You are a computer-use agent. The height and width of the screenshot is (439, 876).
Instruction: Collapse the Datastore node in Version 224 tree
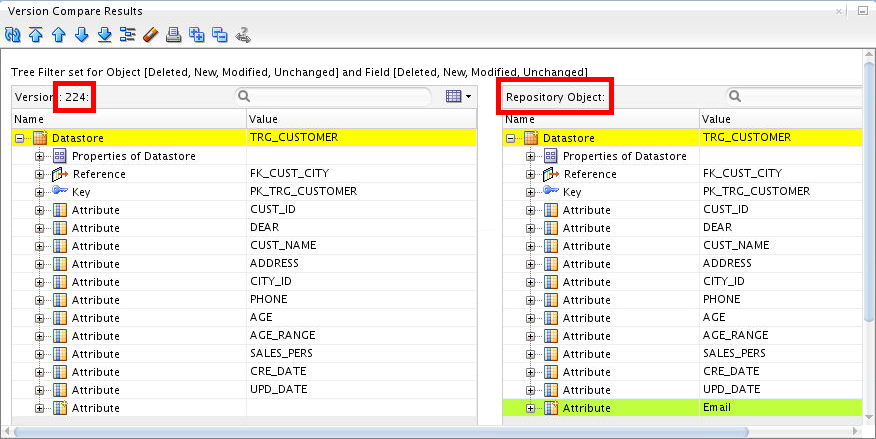[20, 138]
